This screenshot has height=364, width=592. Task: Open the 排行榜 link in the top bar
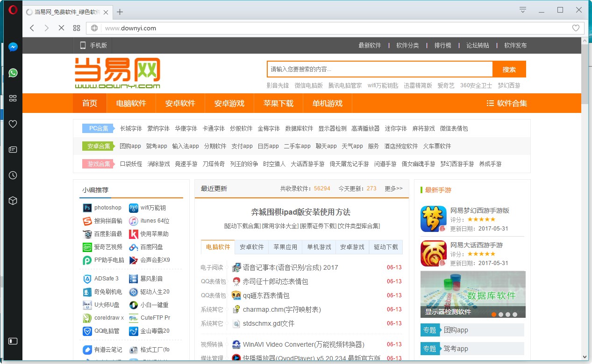pos(442,45)
